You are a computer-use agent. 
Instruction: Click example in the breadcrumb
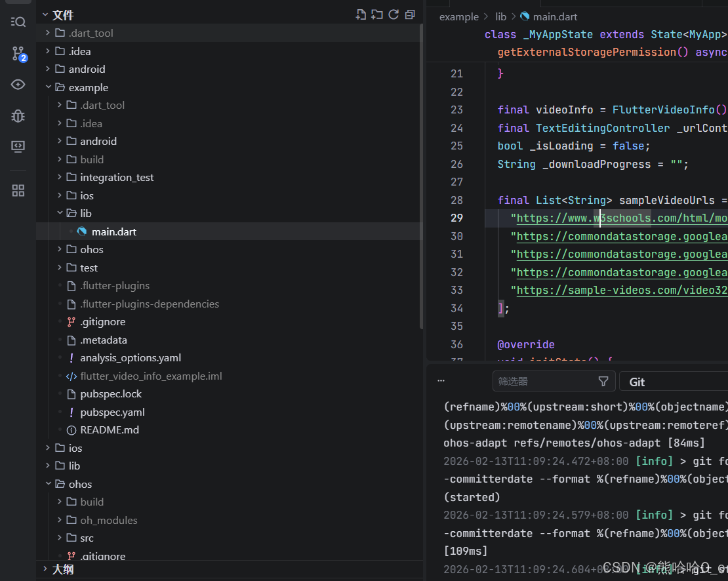(458, 16)
